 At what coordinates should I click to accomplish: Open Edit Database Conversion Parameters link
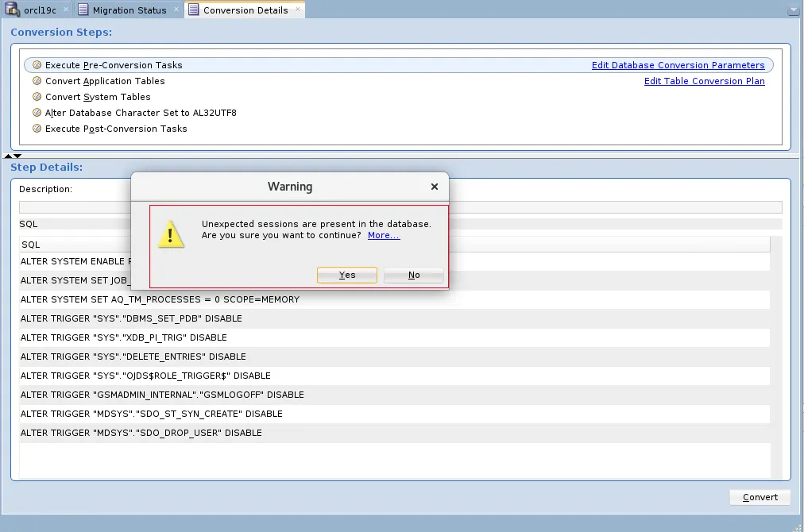pyautogui.click(x=678, y=64)
